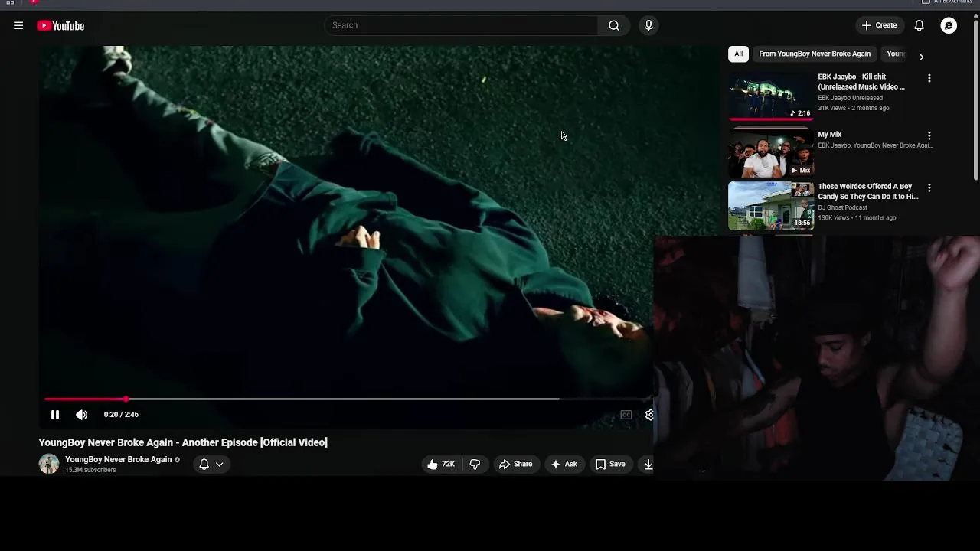980x551 pixels.
Task: Click the page vertical scrollbar
Action: click(x=976, y=99)
